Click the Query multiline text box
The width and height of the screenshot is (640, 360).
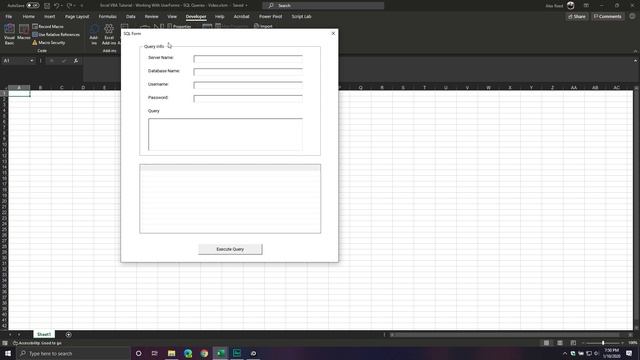pos(225,134)
